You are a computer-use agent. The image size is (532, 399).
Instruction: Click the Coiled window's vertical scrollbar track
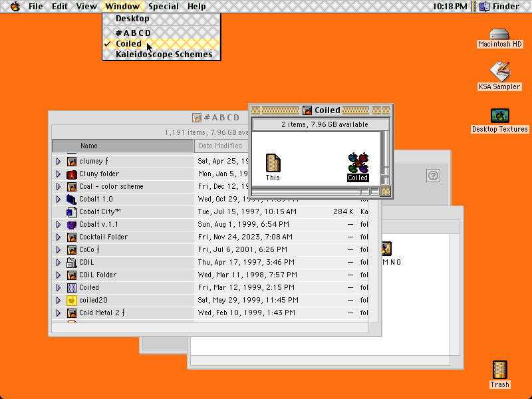[385, 148]
